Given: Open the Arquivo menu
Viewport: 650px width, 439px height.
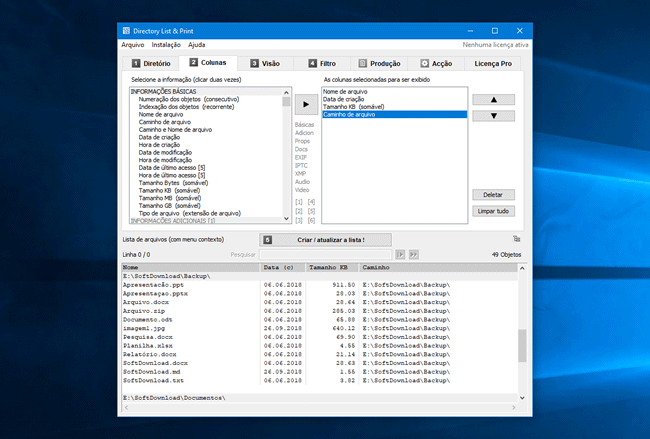Looking at the screenshot, I should 133,45.
